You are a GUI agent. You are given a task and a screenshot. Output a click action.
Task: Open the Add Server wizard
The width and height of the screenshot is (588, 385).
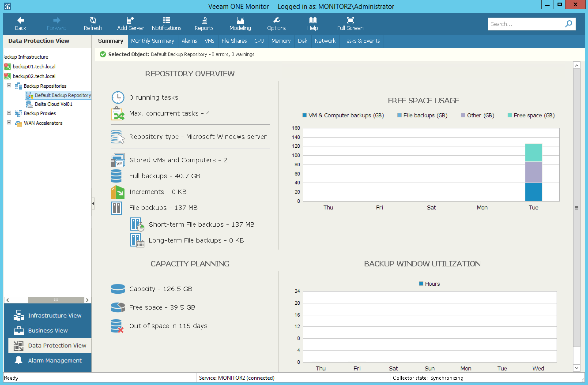(131, 24)
